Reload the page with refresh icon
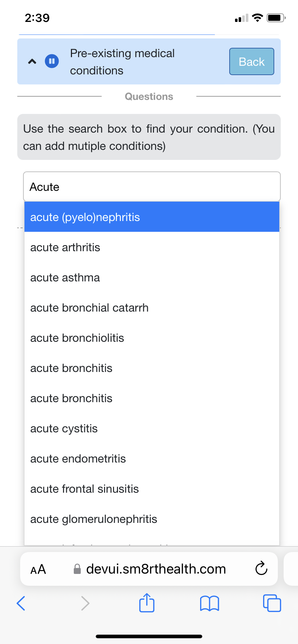 pyautogui.click(x=261, y=569)
